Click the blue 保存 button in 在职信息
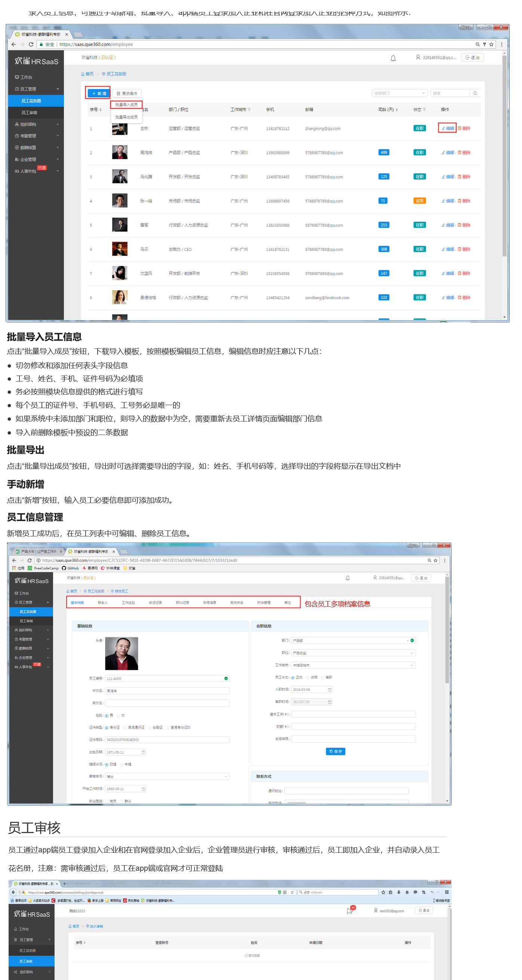Screen dimensions: 522x980 [x=335, y=751]
